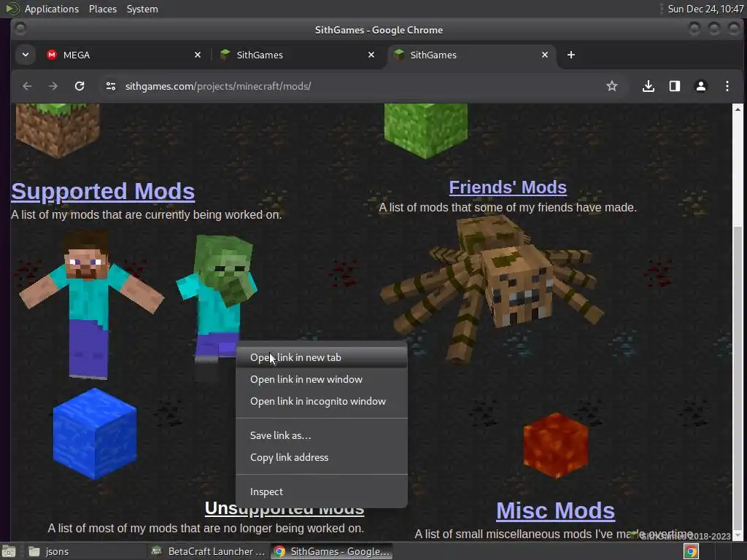Open the Chrome three-dot menu
Screen dimensions: 747x560
(x=727, y=86)
